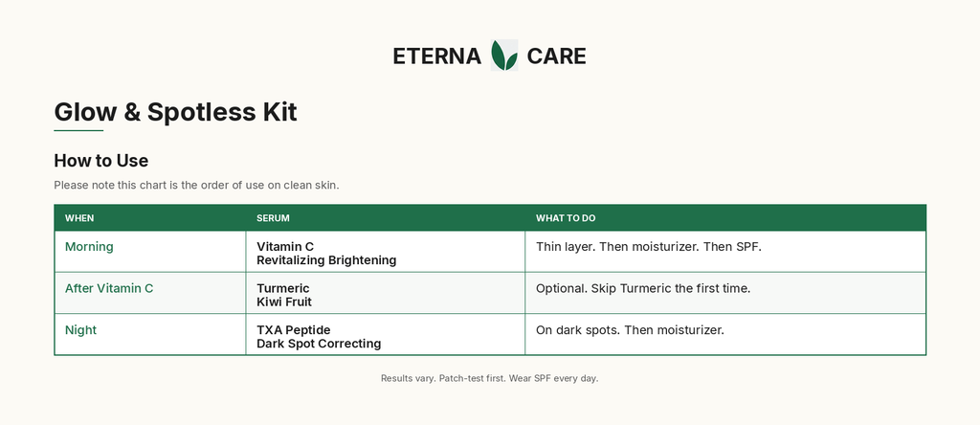The width and height of the screenshot is (980, 425).
Task: Click the Turmeric serum name
Action: tap(282, 288)
